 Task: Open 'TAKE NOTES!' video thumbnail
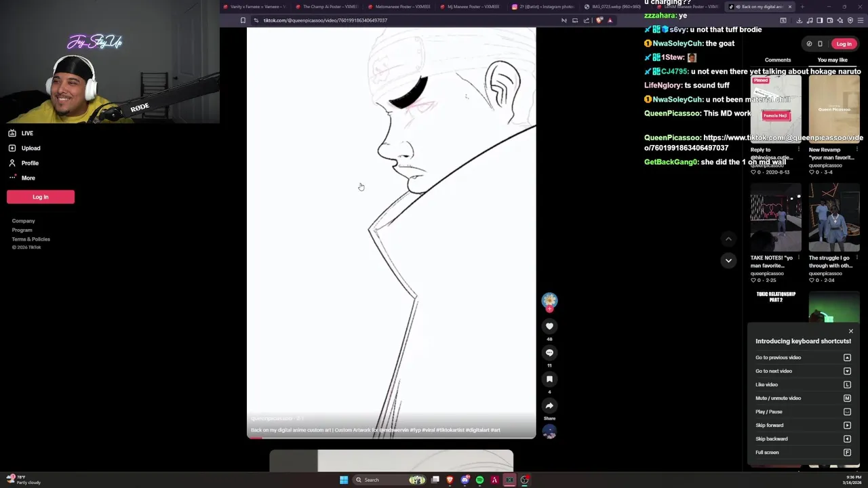[776, 218]
